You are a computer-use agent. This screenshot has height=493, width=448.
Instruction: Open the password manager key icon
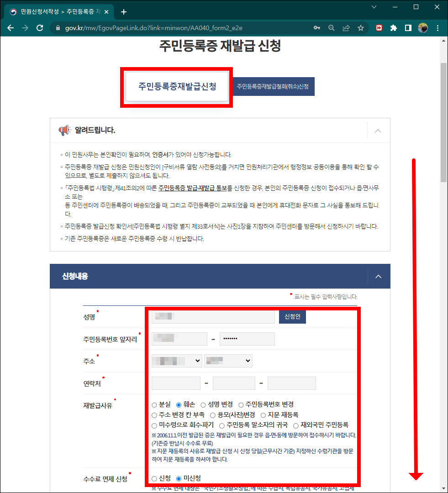(317, 28)
